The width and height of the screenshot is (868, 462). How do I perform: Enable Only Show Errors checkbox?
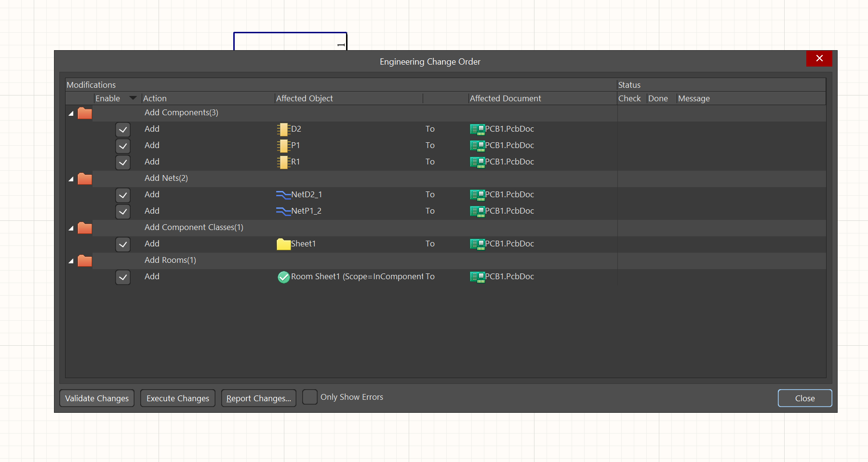(x=310, y=397)
